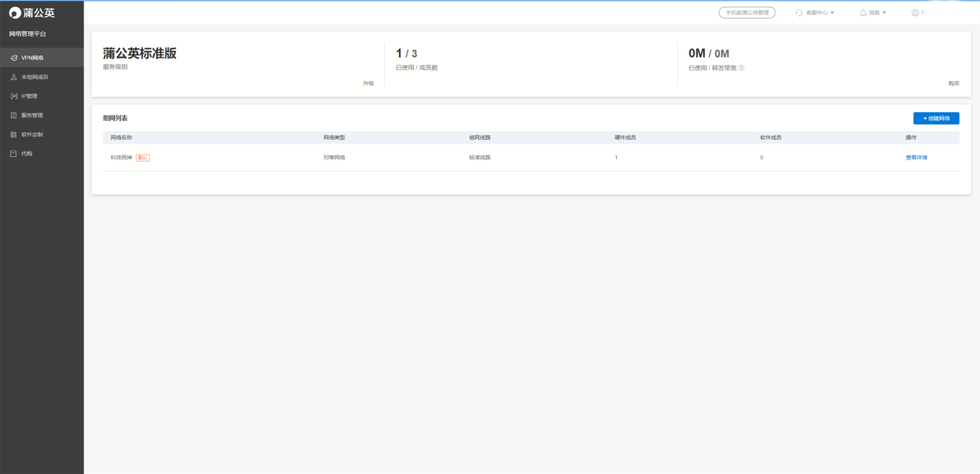Click the 网络名称 column header
The image size is (980, 474).
[x=122, y=137]
